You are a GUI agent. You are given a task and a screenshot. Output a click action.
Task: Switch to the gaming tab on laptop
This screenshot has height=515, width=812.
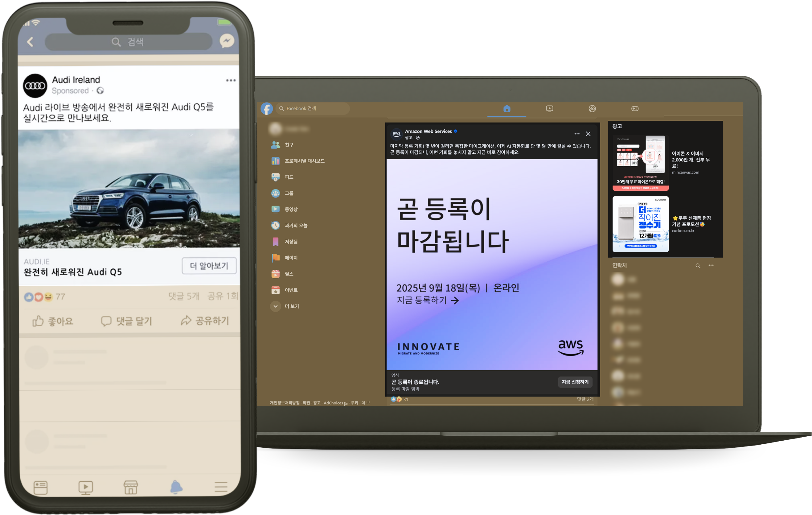coord(635,109)
